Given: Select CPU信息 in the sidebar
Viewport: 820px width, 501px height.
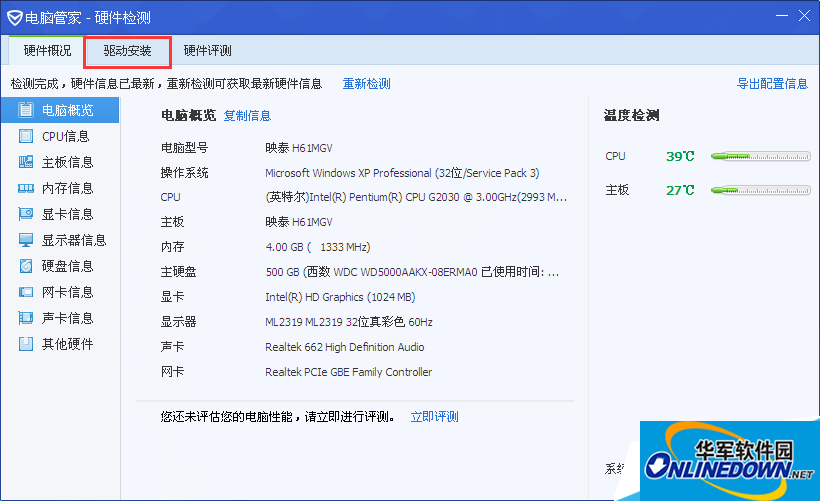Looking at the screenshot, I should pyautogui.click(x=60, y=136).
